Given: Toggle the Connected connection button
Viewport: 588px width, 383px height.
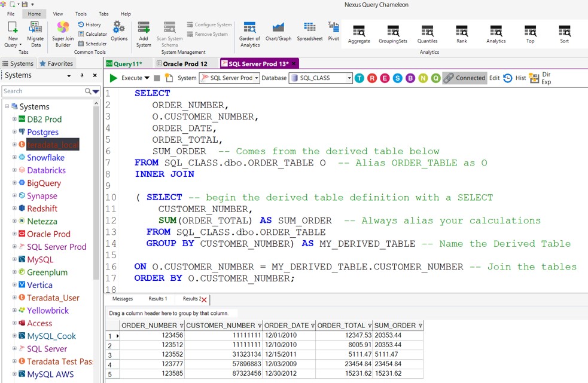Looking at the screenshot, I should pos(464,78).
